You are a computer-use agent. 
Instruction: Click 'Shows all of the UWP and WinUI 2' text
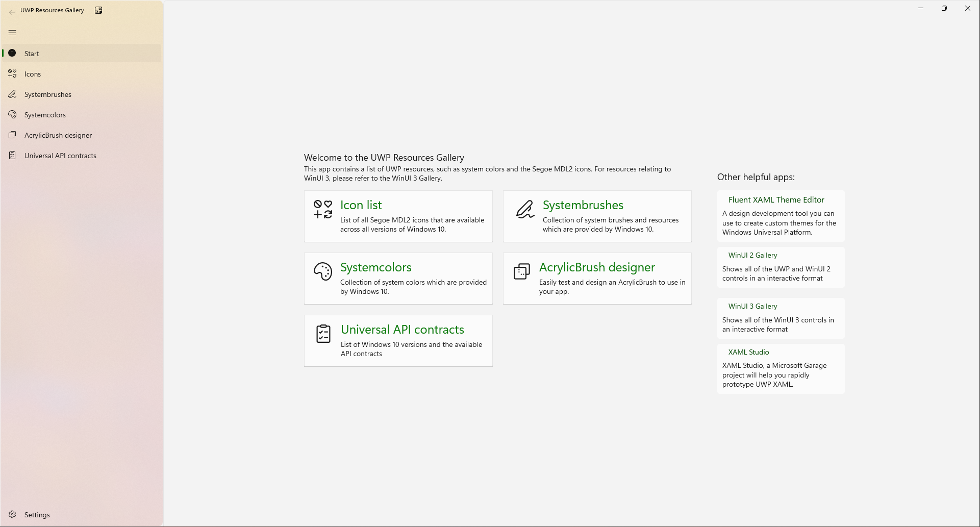pos(776,273)
